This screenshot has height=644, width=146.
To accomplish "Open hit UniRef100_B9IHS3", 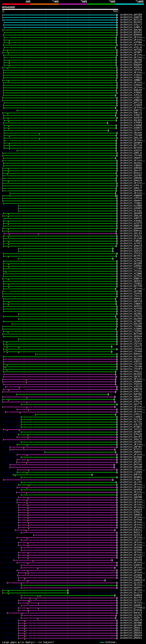I will (131, 22).
